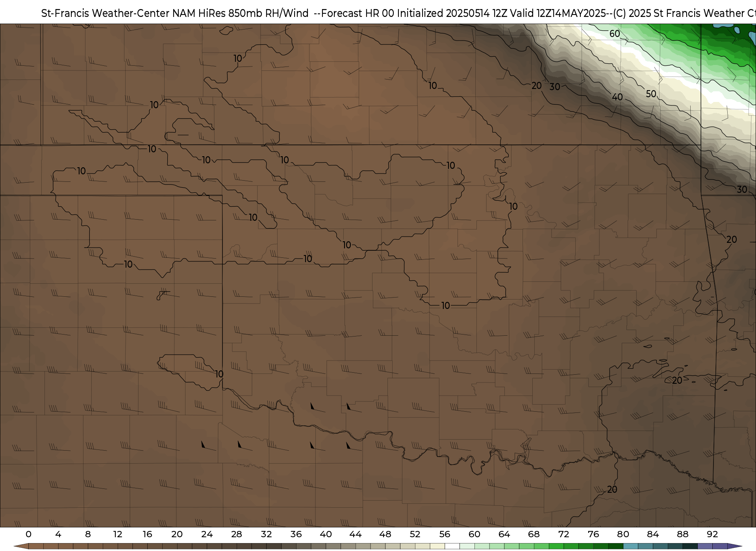The image size is (756, 551).
Task: Select colorbar tick label 84
Action: click(652, 534)
